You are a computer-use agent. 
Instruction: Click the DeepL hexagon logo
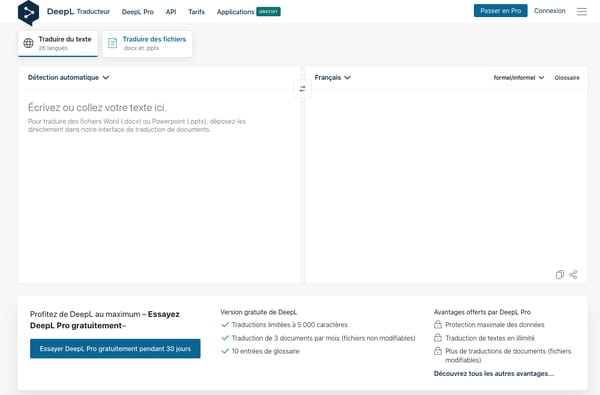coord(28,13)
